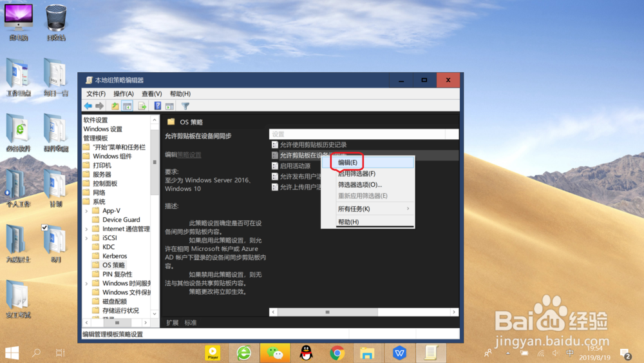Select the 计划 folder on the desktop
Screen dimensions: 644x363
tap(56, 187)
